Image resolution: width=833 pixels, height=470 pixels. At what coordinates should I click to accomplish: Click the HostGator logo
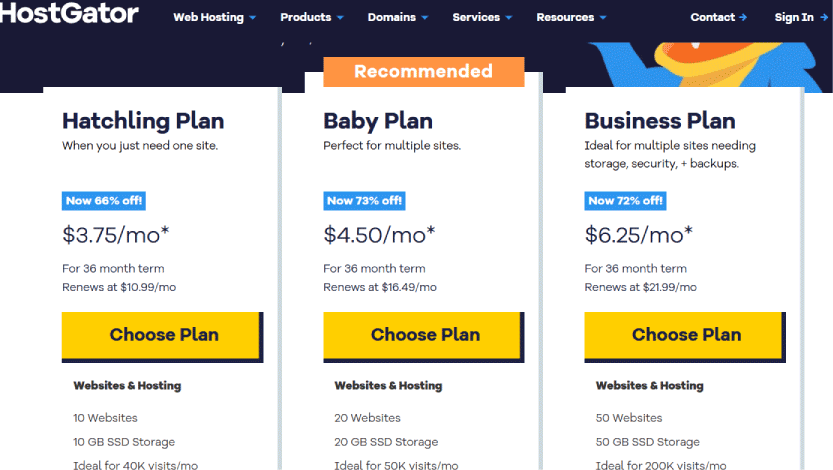coord(69,13)
